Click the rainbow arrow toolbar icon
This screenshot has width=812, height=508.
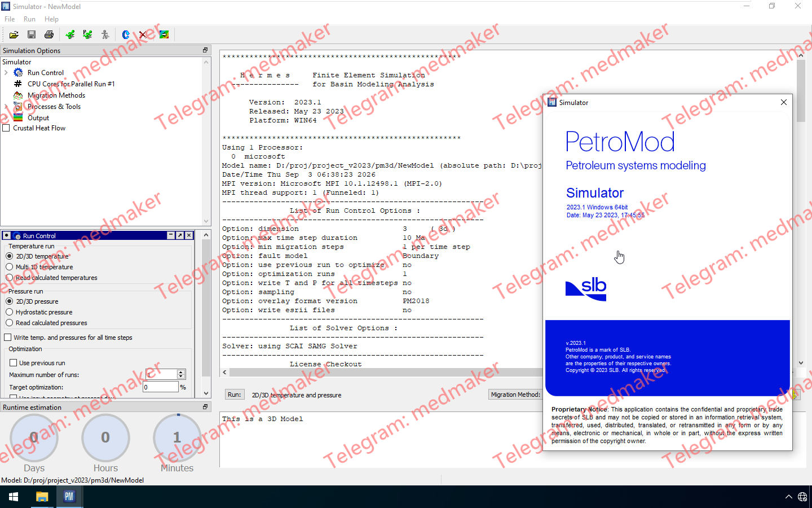point(164,35)
